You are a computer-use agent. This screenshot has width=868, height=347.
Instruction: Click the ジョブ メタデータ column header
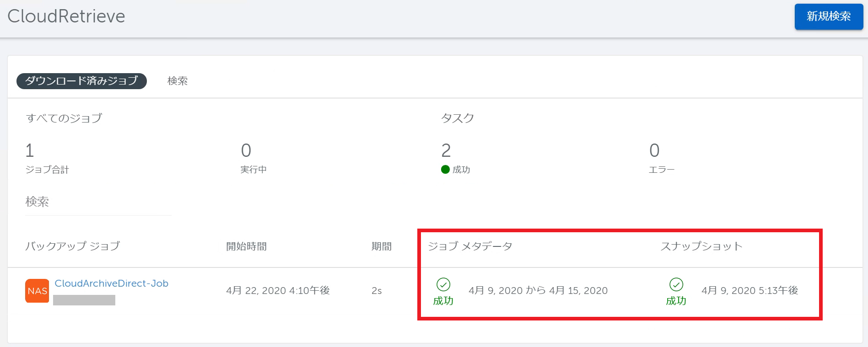470,246
